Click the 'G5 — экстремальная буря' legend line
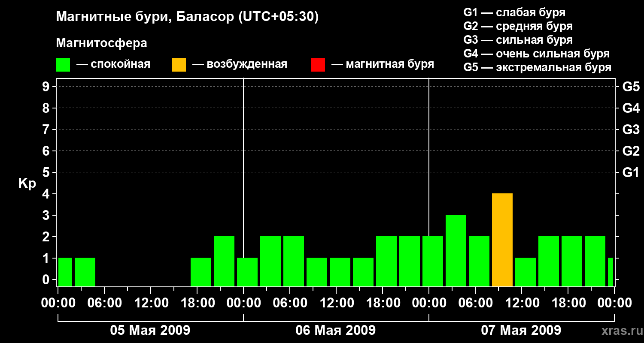The width and height of the screenshot is (644, 343). pos(537,67)
